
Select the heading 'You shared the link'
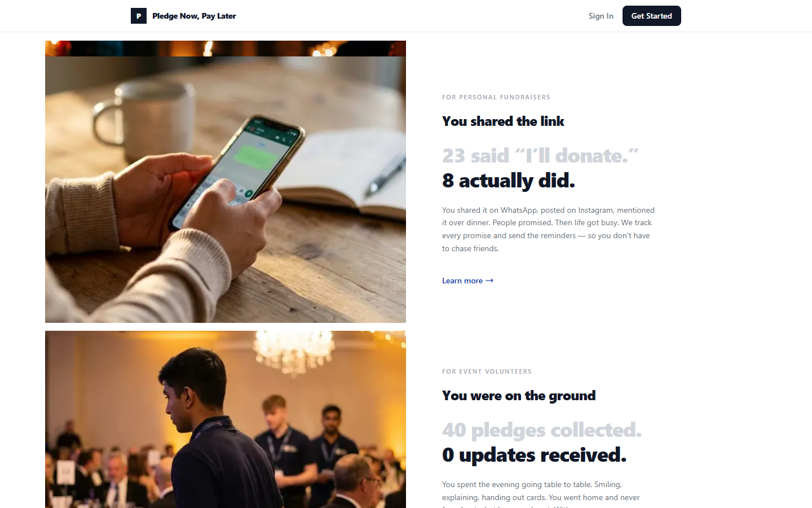pyautogui.click(x=503, y=121)
